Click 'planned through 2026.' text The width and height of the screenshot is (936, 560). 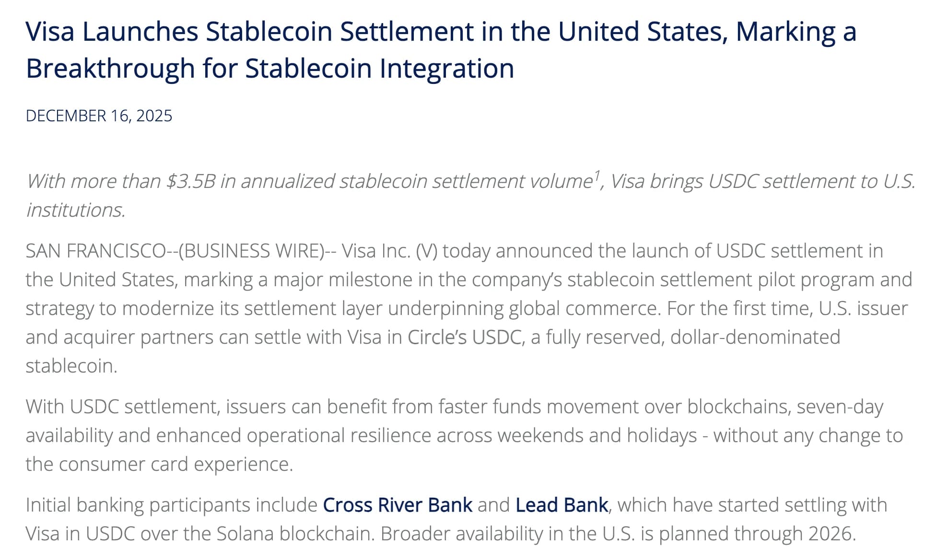point(758,534)
